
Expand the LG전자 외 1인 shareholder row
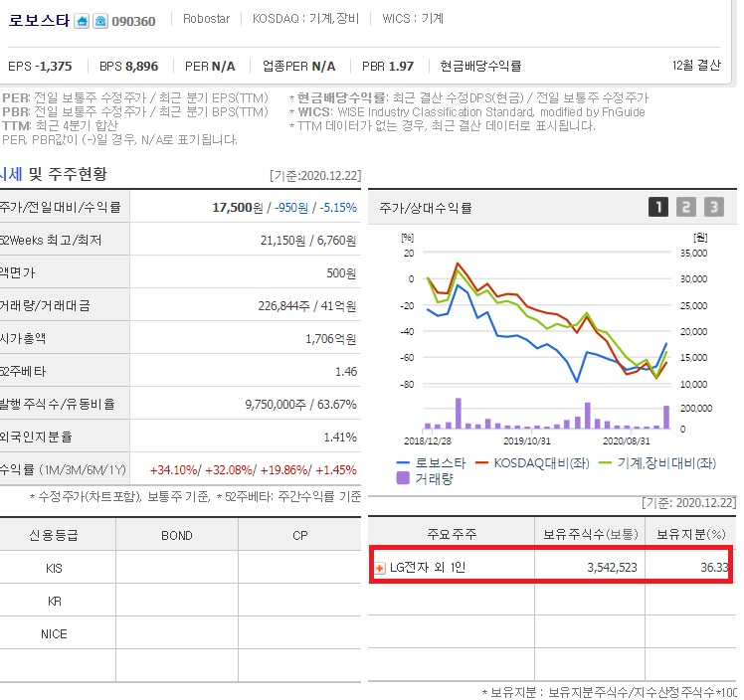coord(380,568)
